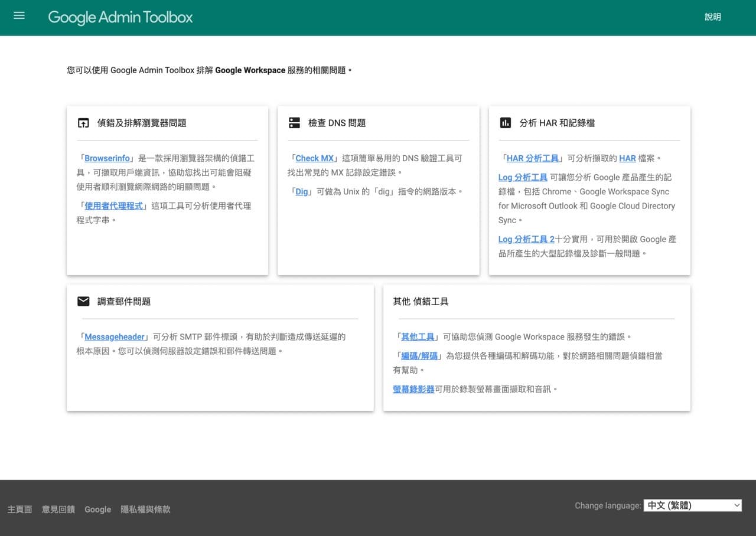756x536 pixels.
Task: Open the Messageheader tool link
Action: point(115,336)
